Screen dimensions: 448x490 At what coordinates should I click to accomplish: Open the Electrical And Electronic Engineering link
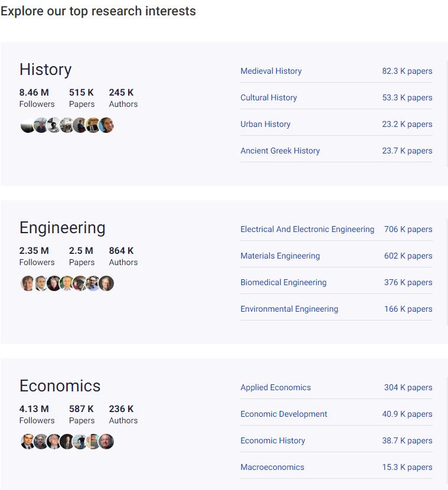pos(307,229)
